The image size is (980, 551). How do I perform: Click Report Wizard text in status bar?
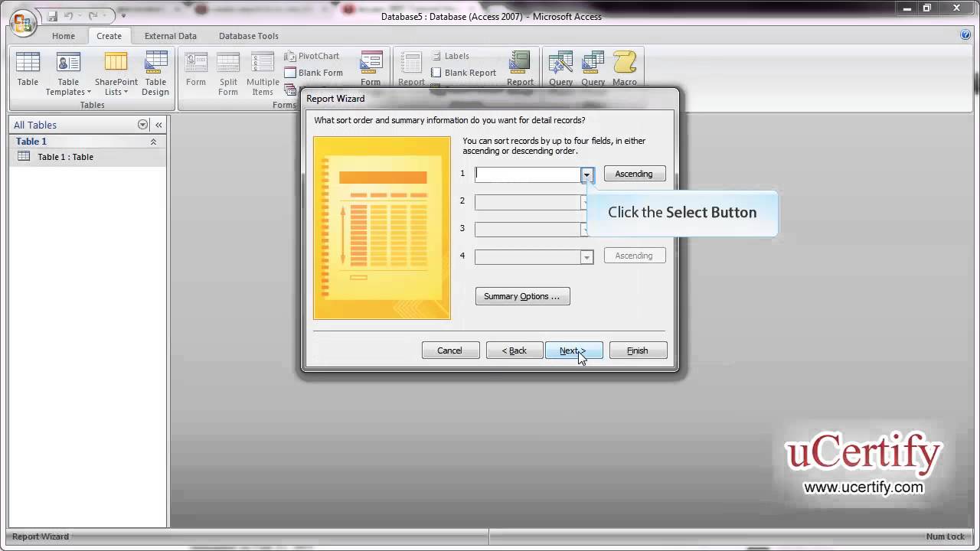(41, 536)
